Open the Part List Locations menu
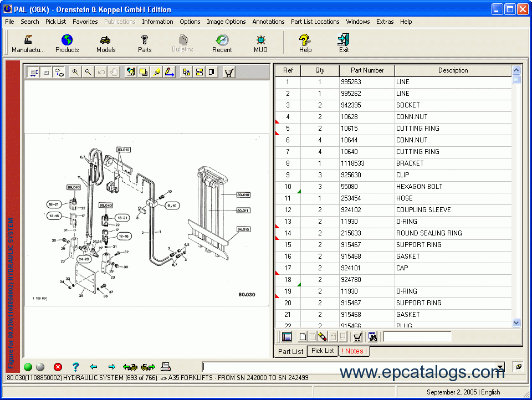The image size is (532, 400). [x=315, y=22]
